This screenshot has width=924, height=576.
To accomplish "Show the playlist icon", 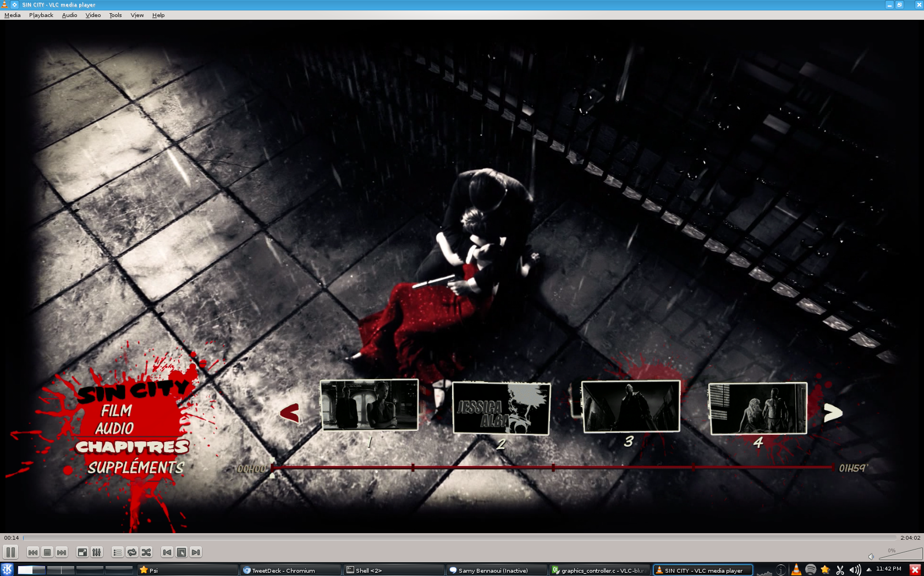I will (118, 552).
